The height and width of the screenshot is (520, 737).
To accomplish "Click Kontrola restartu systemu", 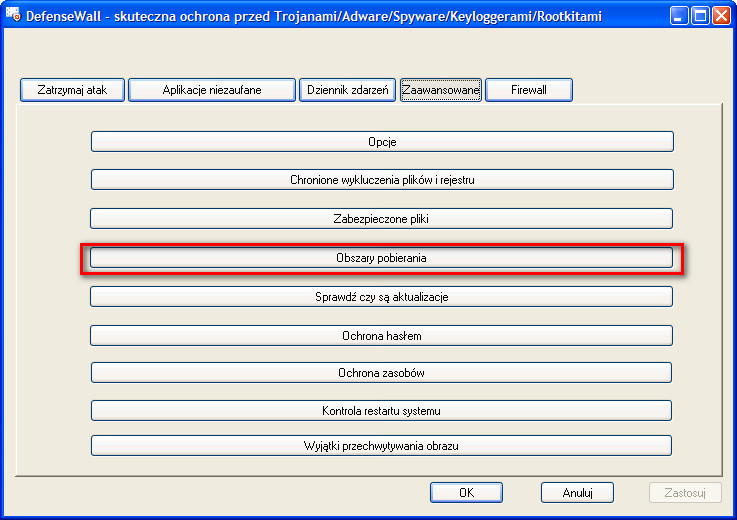I will (381, 410).
